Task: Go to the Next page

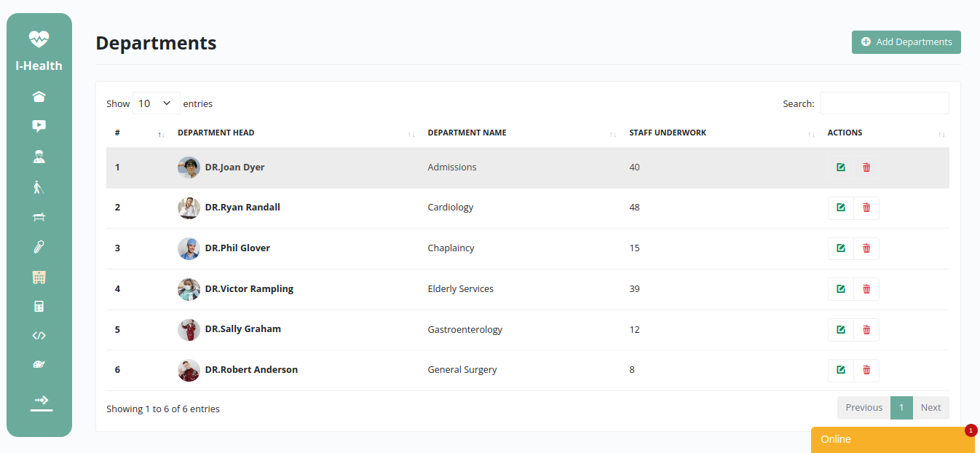Action: (930, 408)
